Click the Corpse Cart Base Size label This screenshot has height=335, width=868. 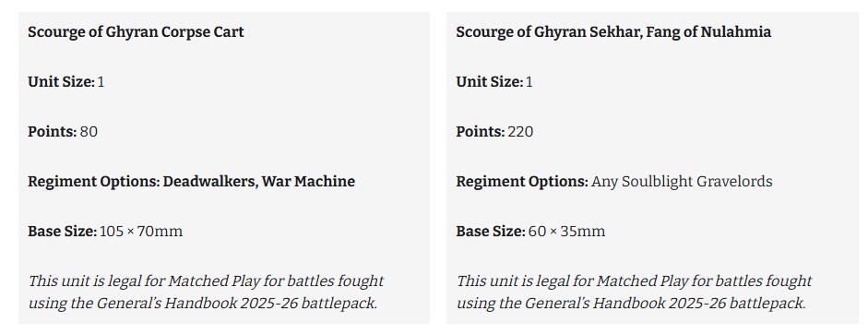tap(63, 232)
